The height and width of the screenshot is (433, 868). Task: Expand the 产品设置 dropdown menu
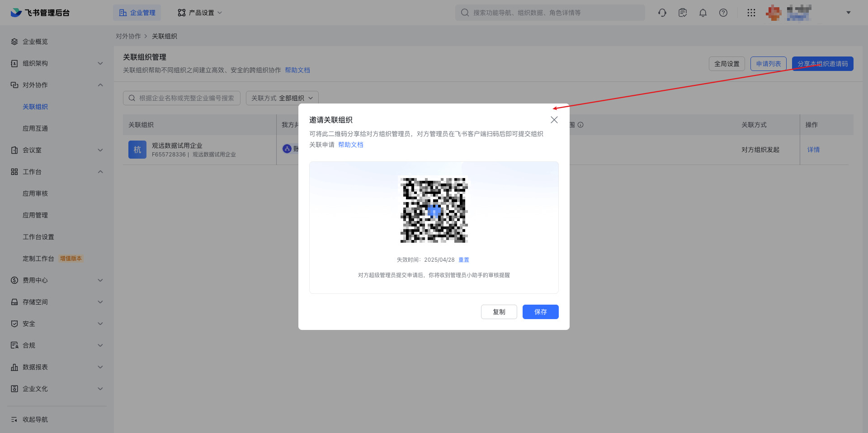click(199, 13)
